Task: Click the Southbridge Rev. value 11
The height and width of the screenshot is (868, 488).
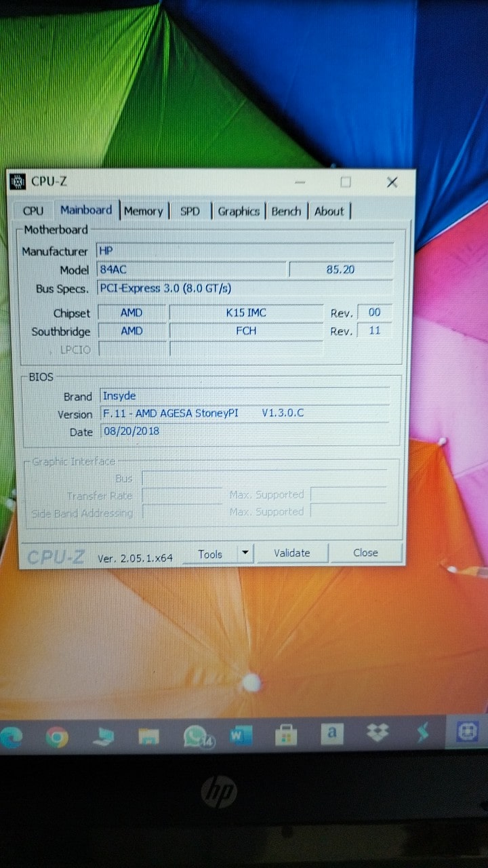Action: 375,331
